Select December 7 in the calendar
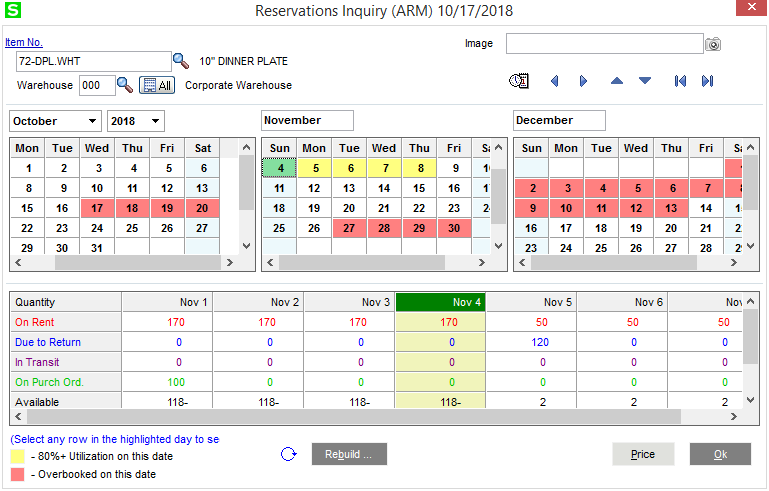The height and width of the screenshot is (491, 769). (x=707, y=188)
